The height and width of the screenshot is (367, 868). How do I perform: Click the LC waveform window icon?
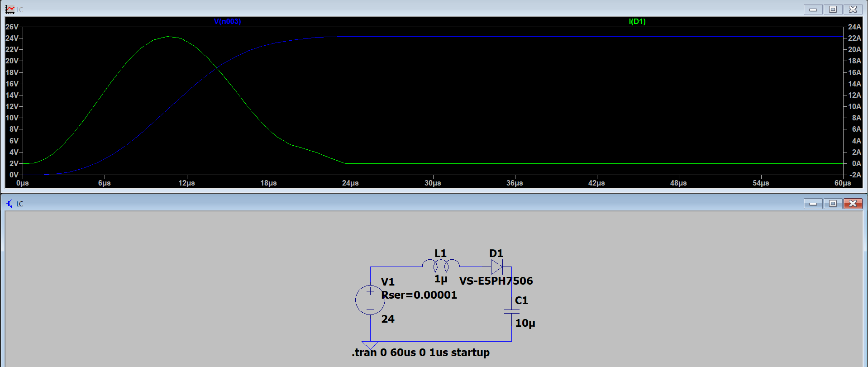click(x=10, y=10)
